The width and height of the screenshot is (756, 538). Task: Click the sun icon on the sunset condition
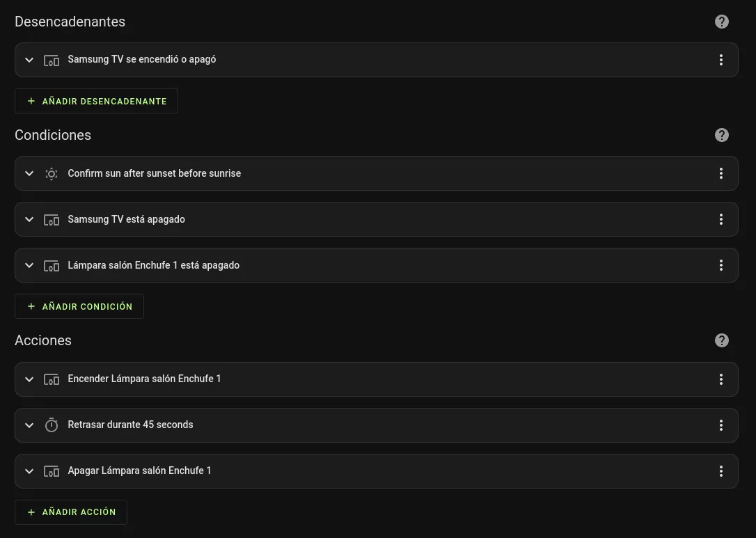tap(52, 173)
